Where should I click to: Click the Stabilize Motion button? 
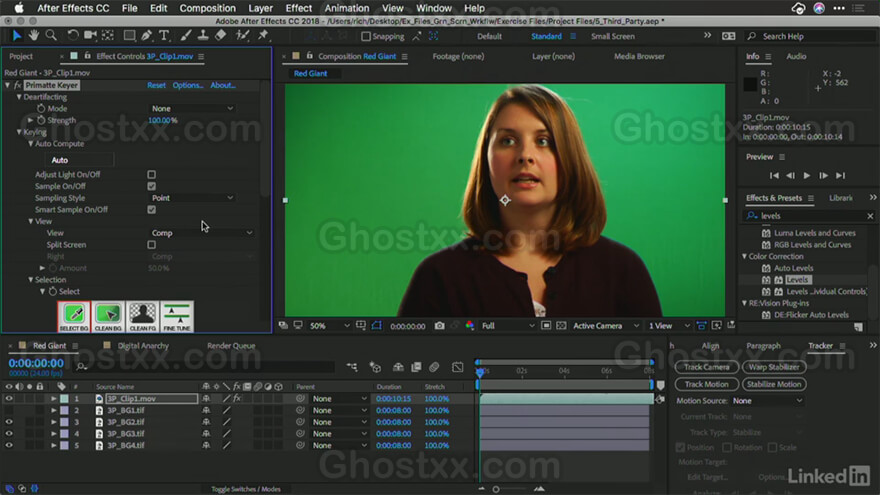[774, 384]
